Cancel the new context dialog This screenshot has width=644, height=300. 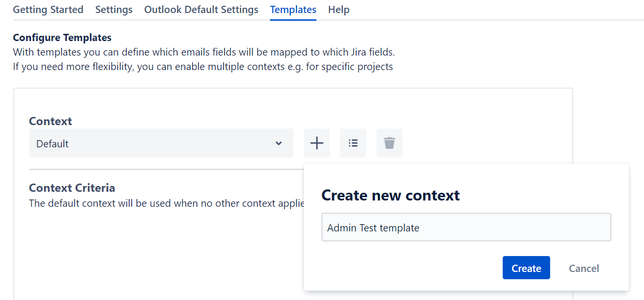pyautogui.click(x=584, y=268)
